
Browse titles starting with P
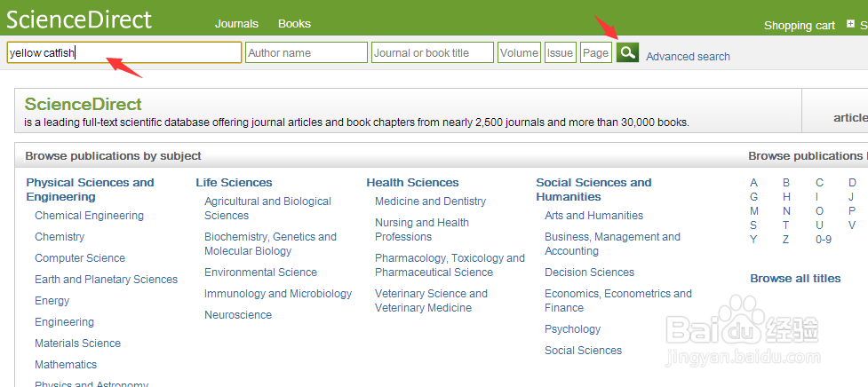click(852, 211)
